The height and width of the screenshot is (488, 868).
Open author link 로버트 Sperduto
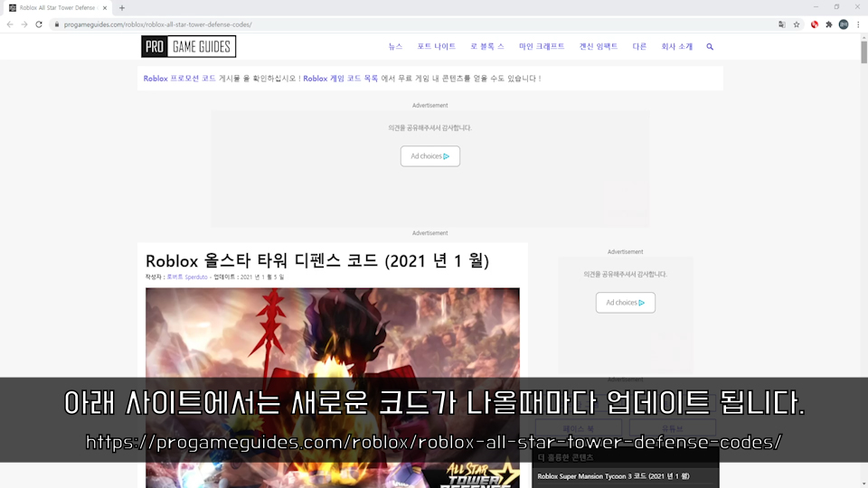tap(187, 277)
